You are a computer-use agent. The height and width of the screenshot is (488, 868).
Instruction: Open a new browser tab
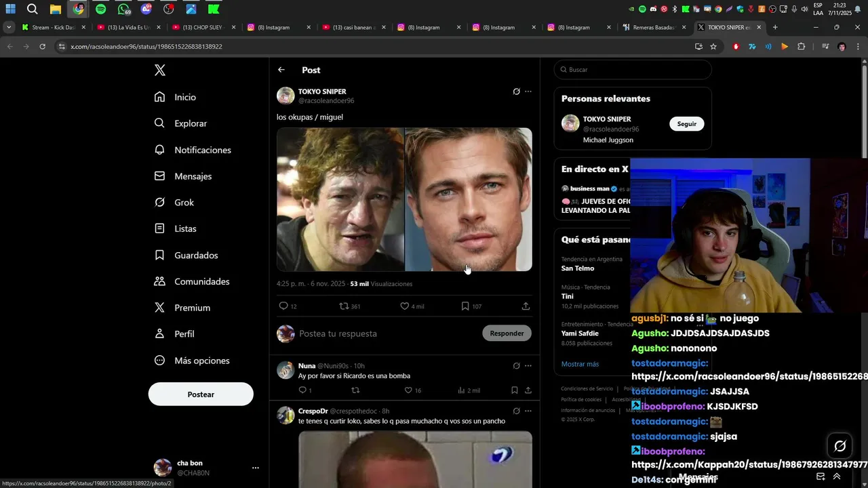(775, 28)
